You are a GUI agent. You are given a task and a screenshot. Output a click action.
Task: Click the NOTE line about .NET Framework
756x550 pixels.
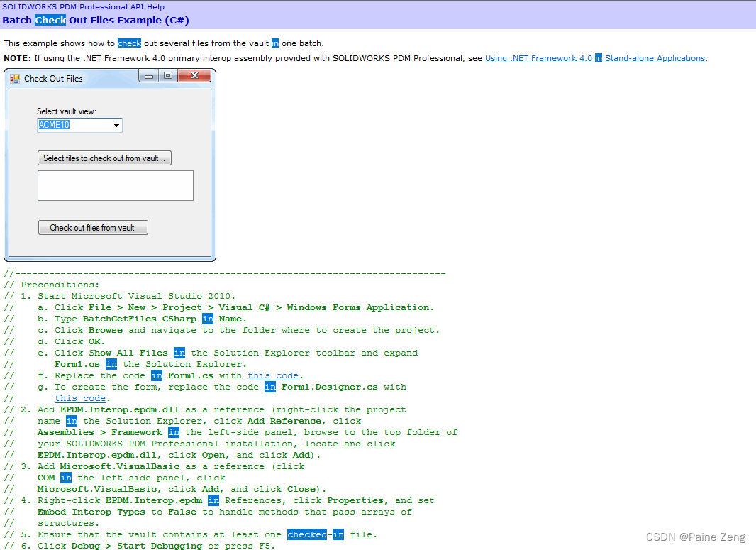[213, 58]
